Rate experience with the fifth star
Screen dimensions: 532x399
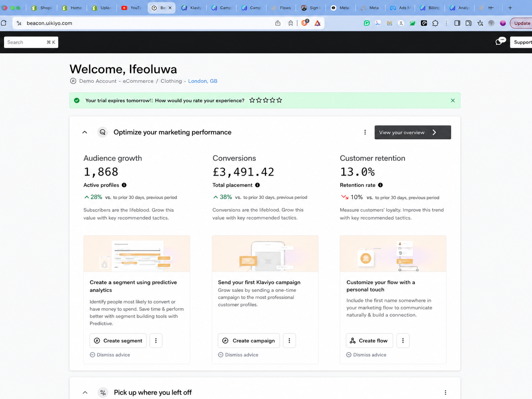click(279, 100)
